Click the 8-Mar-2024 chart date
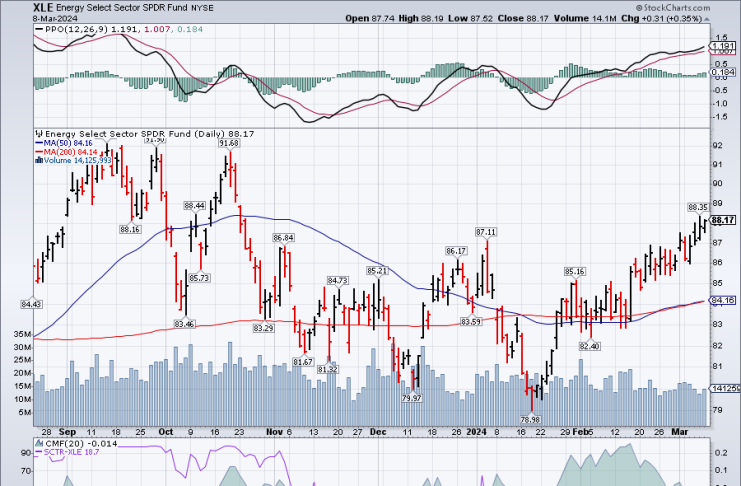The width and height of the screenshot is (741, 486). coord(28,17)
